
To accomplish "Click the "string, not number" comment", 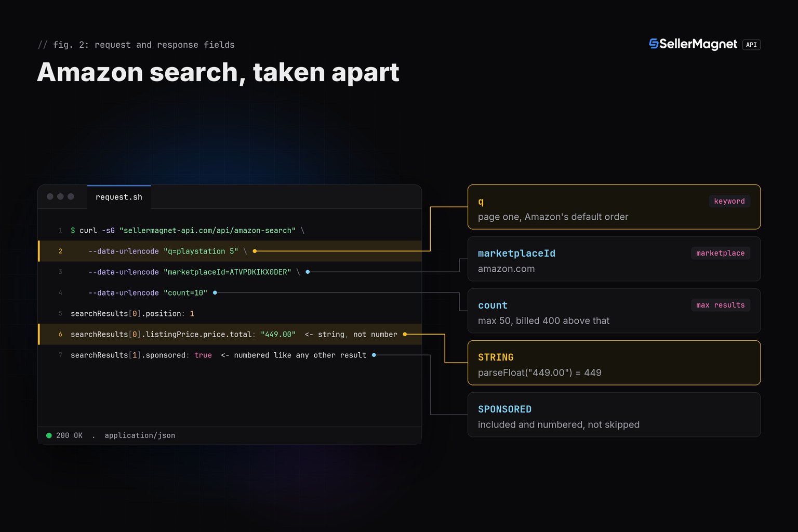I will (351, 334).
